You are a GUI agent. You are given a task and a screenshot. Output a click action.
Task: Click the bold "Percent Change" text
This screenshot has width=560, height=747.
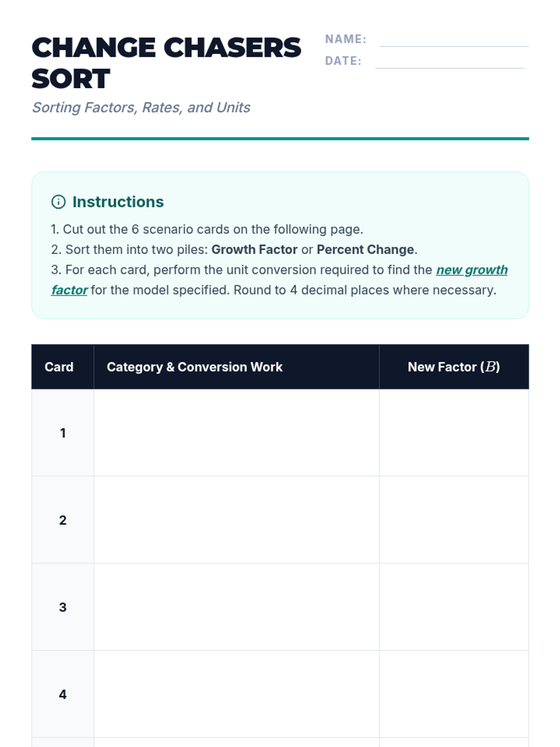[x=365, y=250]
